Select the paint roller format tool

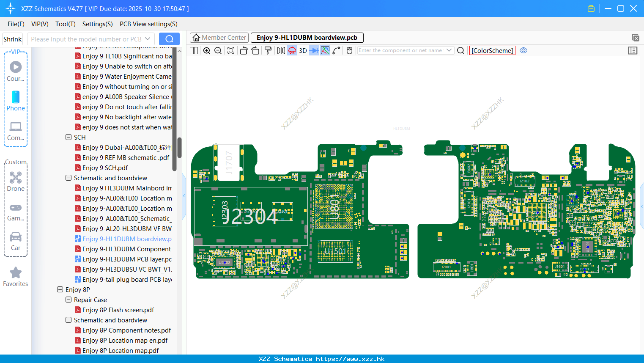pyautogui.click(x=268, y=51)
